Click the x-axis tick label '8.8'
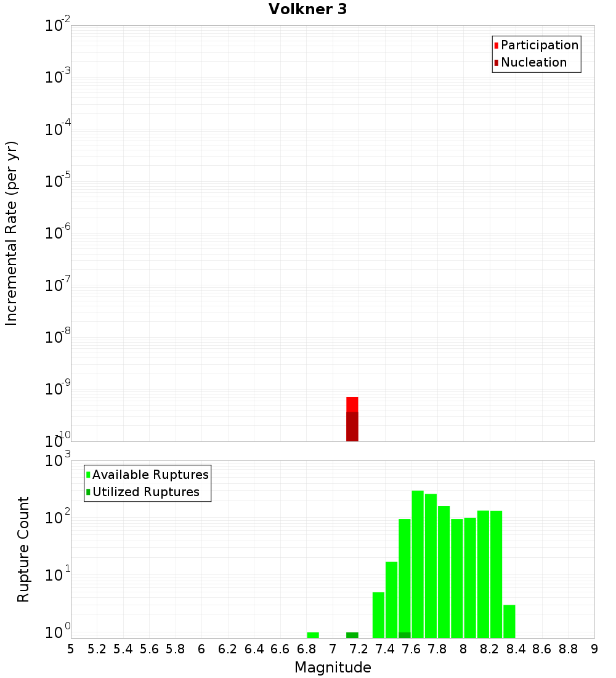616x678 pixels. 569,650
